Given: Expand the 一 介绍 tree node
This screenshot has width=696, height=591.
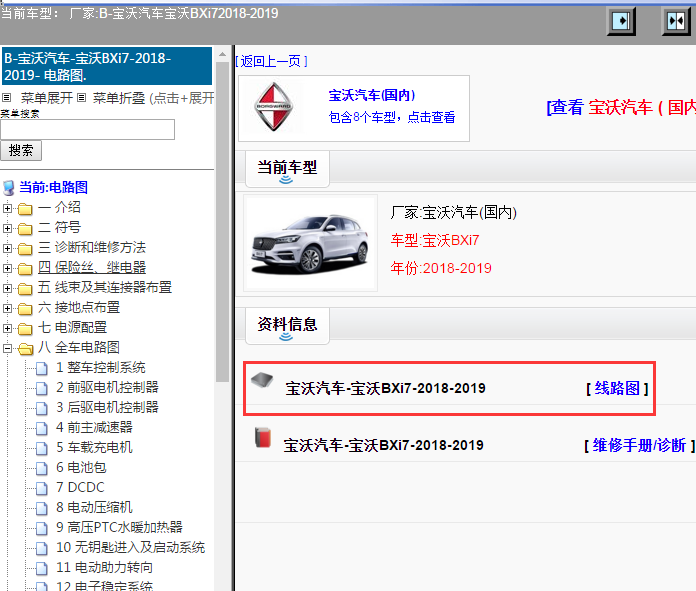Looking at the screenshot, I should click(x=7, y=208).
